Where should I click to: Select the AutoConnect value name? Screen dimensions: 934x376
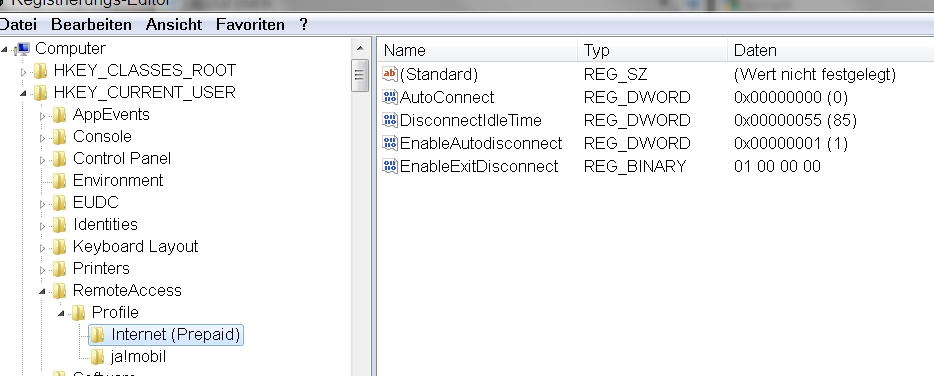tap(447, 97)
